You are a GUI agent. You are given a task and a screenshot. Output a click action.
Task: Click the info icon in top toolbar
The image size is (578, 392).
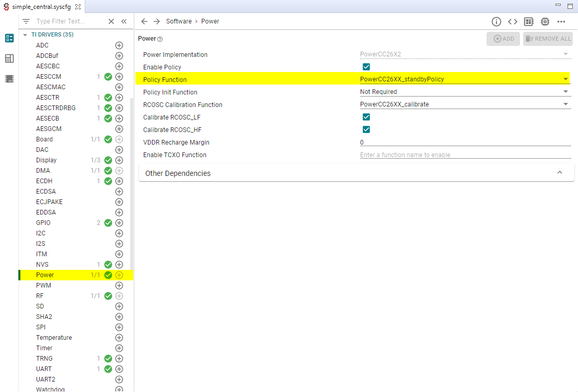tap(496, 21)
